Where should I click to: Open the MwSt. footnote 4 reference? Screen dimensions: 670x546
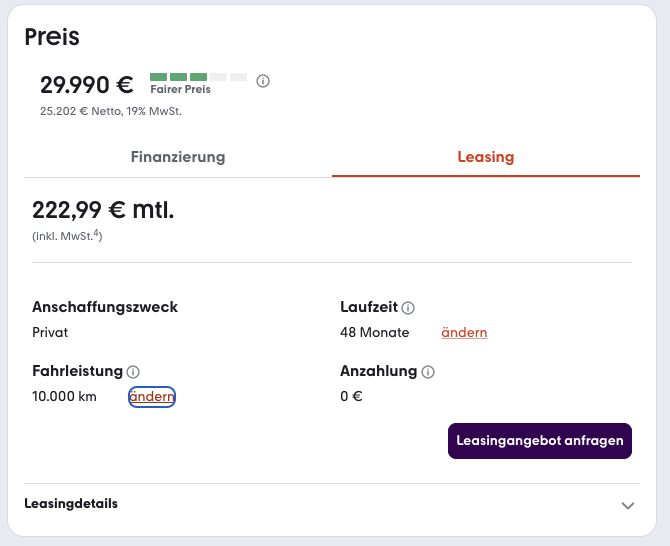96,233
